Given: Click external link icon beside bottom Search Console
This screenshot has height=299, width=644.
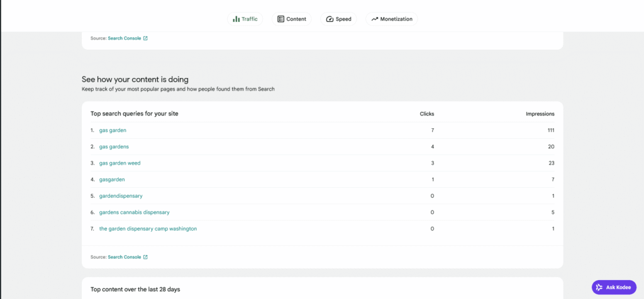Looking at the screenshot, I should pyautogui.click(x=145, y=257).
